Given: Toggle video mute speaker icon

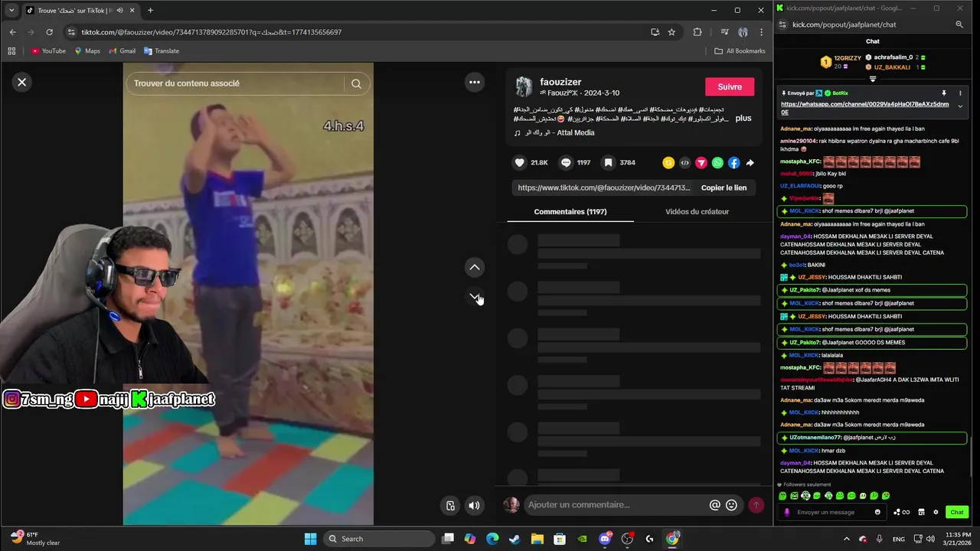Looking at the screenshot, I should click(x=475, y=505).
